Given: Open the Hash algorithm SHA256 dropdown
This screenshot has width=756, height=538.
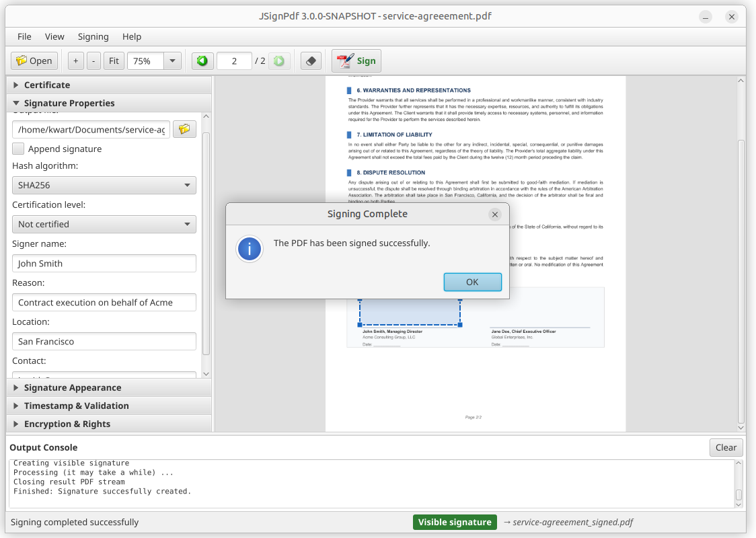Looking at the screenshot, I should coord(104,185).
